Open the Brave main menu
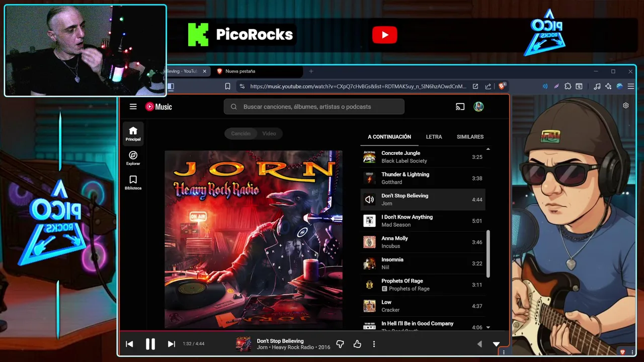The height and width of the screenshot is (362, 644). tap(631, 86)
